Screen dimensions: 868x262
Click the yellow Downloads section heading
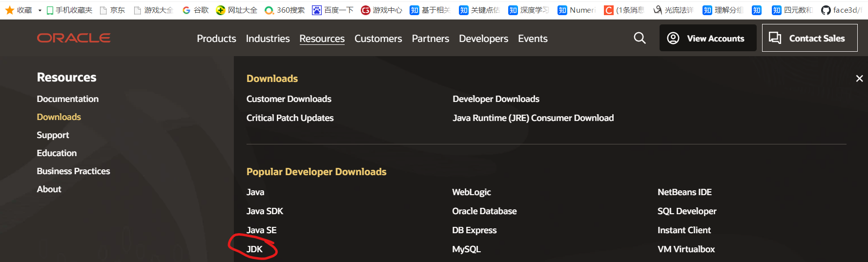click(x=272, y=79)
